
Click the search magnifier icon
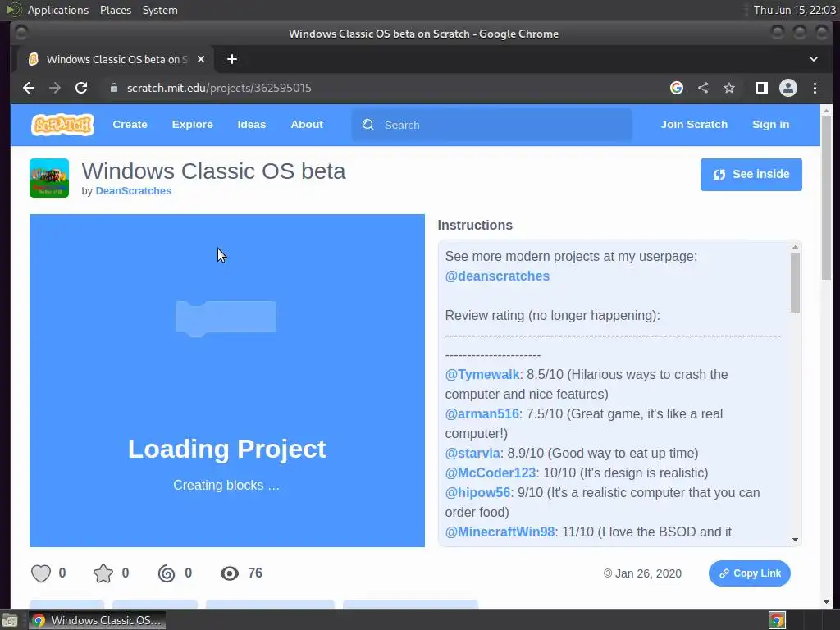(368, 125)
